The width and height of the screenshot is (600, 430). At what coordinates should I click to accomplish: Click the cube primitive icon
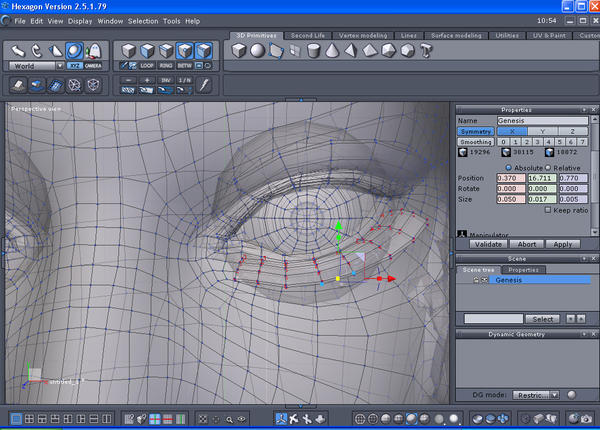239,50
